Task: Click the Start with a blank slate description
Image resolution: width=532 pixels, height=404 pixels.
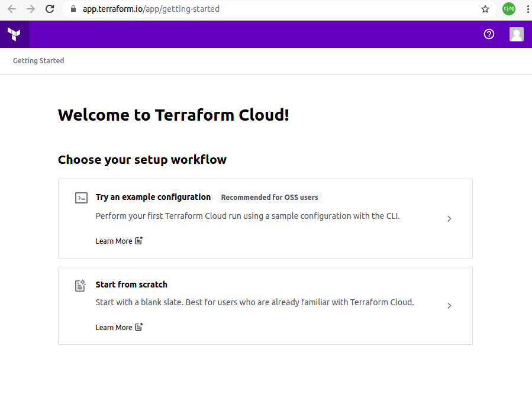Action: [x=255, y=302]
